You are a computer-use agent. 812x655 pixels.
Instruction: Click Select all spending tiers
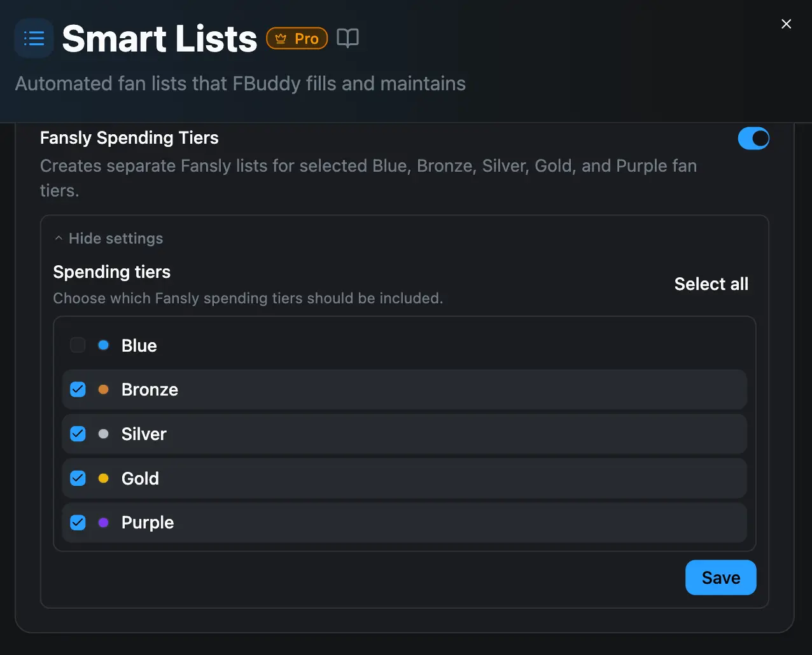pos(711,284)
